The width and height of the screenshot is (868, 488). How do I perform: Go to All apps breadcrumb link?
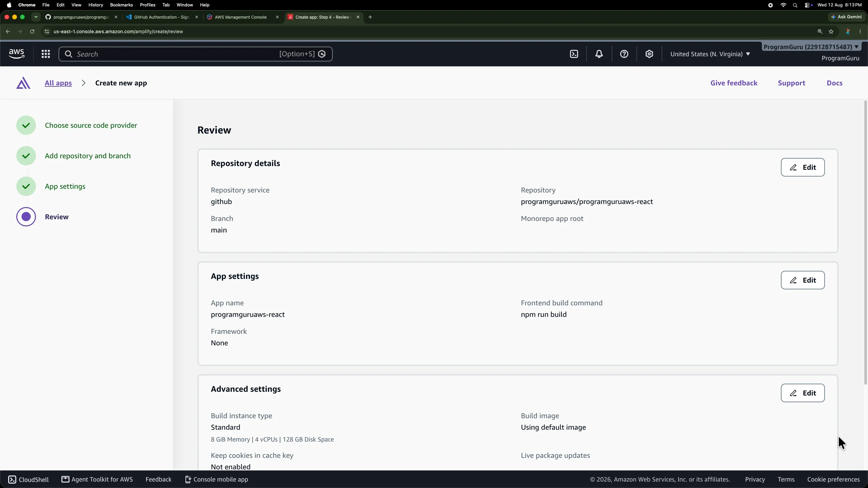(58, 83)
